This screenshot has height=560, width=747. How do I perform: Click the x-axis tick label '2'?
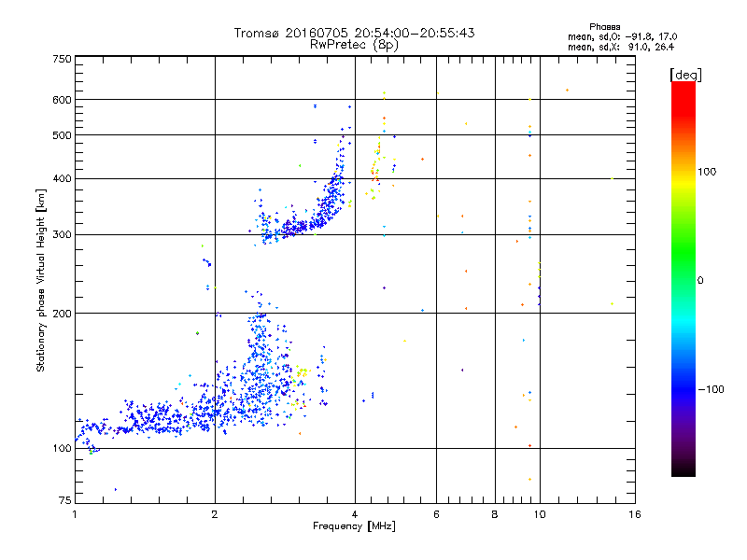coord(215,514)
